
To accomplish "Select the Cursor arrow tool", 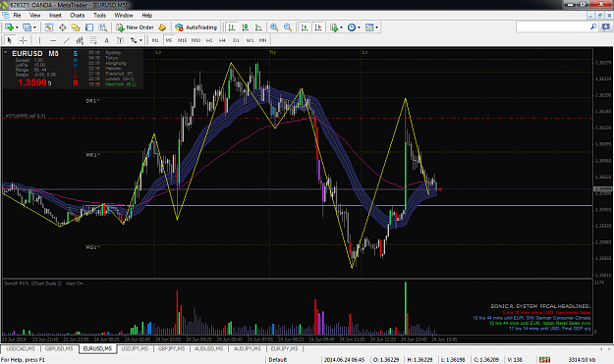I will [x=10, y=40].
